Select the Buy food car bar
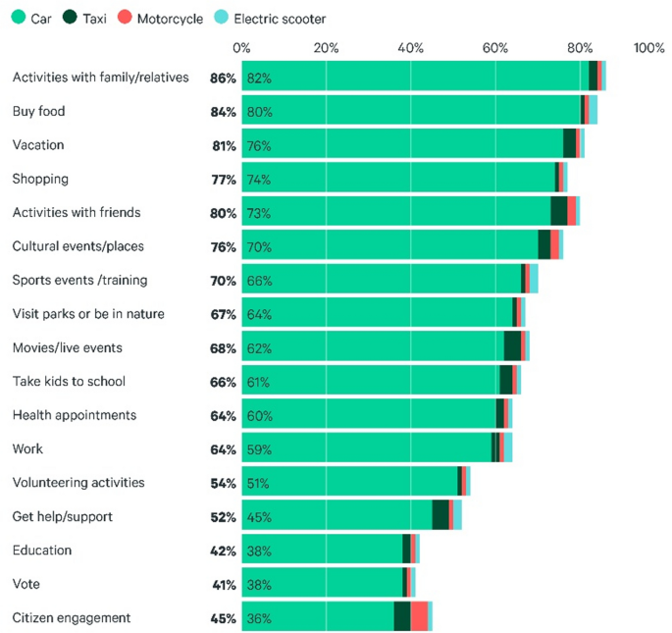Image resolution: width=672 pixels, height=633 pixels. (x=412, y=111)
